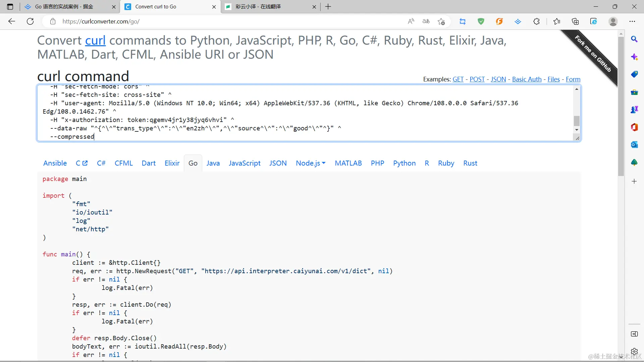644x362 pixels.
Task: Load the GET example
Action: point(458,79)
